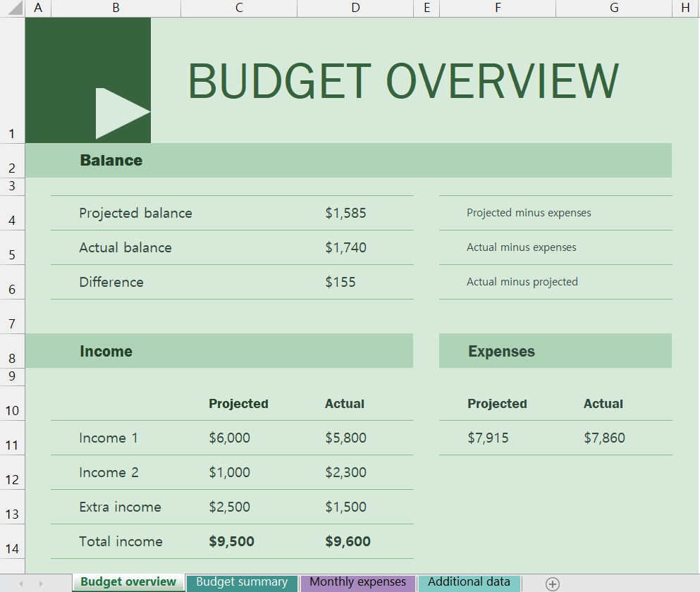Open the Monthly expenses sheet
The image size is (700, 592).
point(357,583)
